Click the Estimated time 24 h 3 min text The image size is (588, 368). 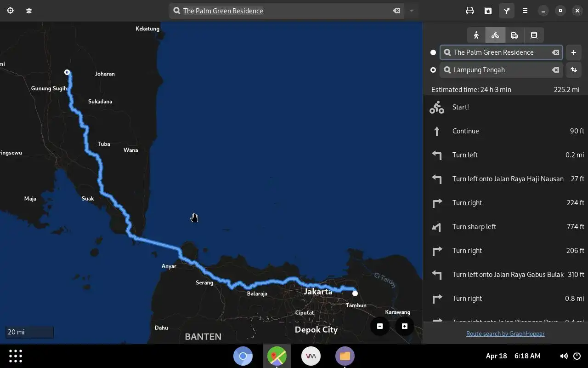pyautogui.click(x=471, y=90)
